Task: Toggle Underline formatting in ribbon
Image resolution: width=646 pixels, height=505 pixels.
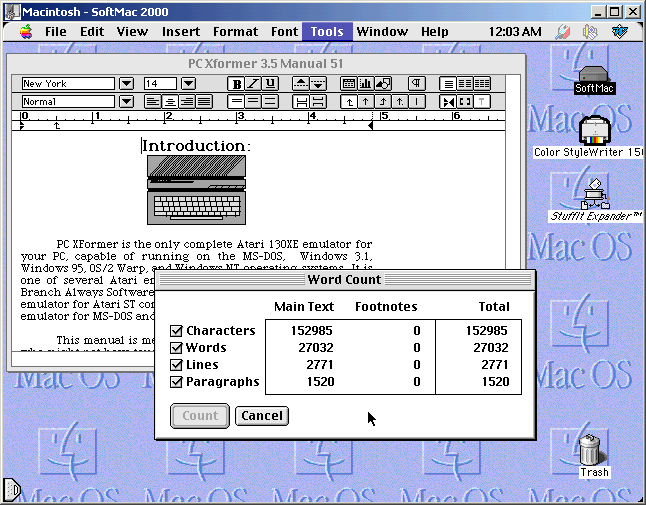Action: [270, 84]
